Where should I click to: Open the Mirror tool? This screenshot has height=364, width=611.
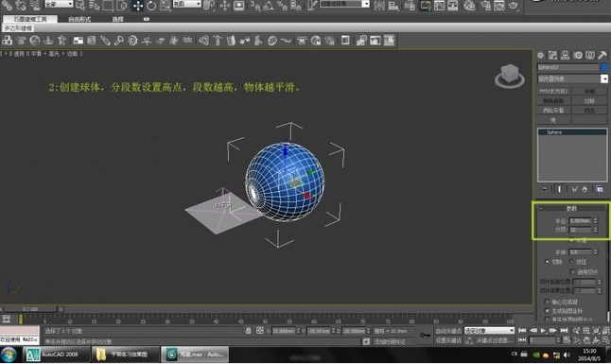coord(379,5)
